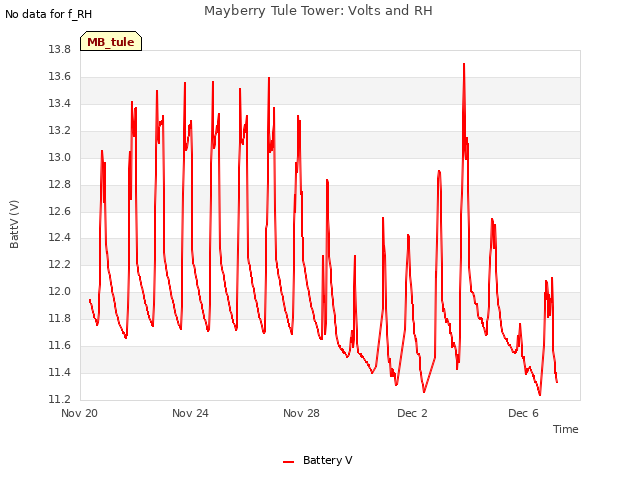Viewport: 640px width, 480px height.
Task: Click the red Battery V legend swatch
Action: pyautogui.click(x=289, y=462)
